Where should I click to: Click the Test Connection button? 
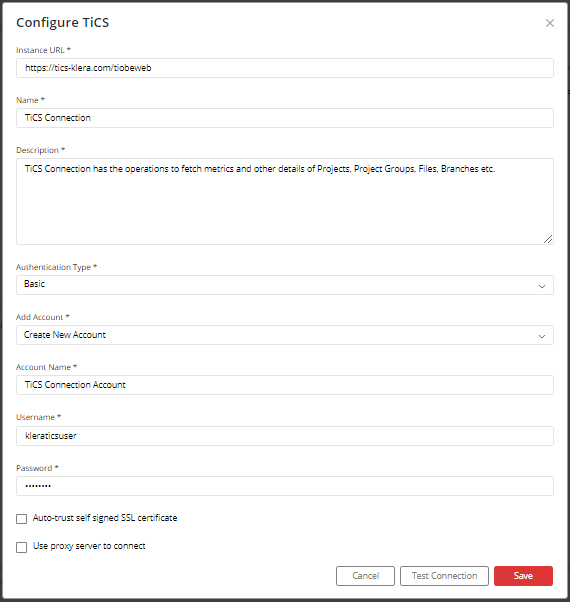click(444, 576)
